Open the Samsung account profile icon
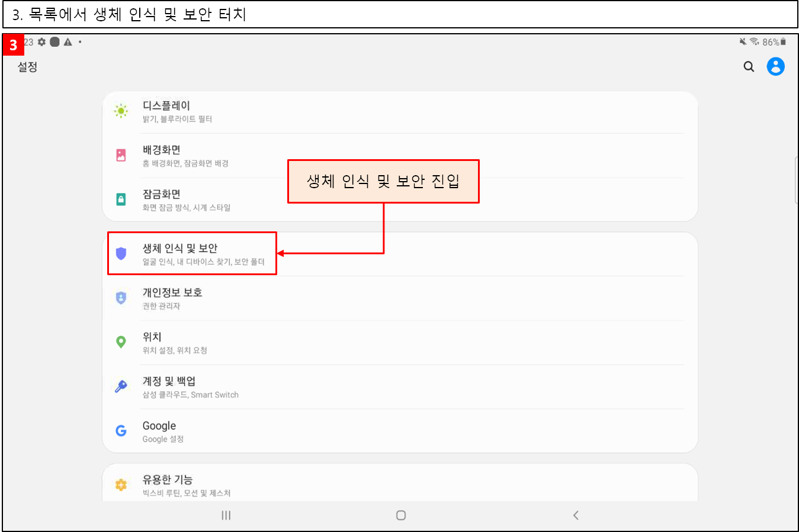This screenshot has width=799, height=532. point(775,67)
